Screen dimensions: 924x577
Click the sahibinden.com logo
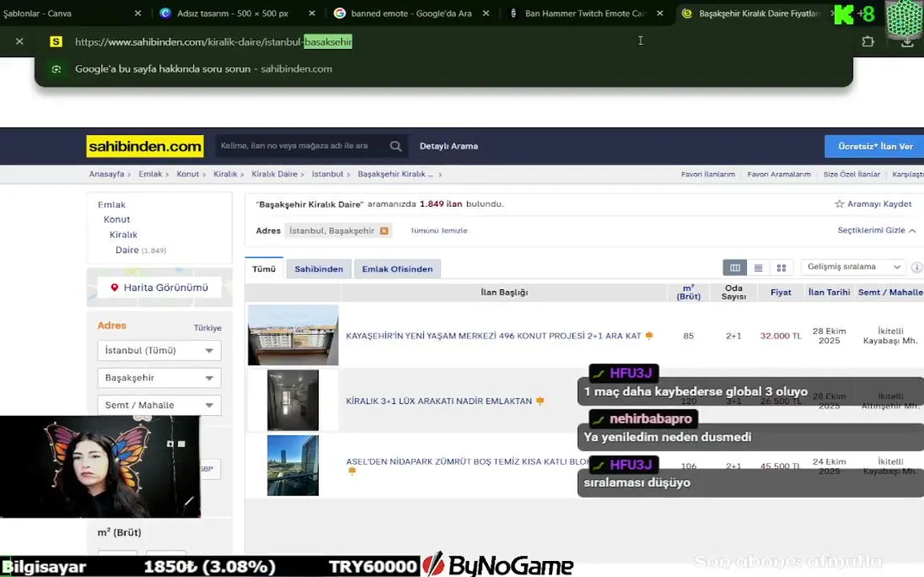pos(145,146)
